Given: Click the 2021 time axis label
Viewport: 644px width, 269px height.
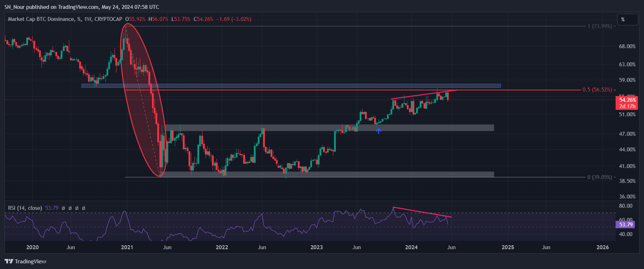Looking at the screenshot, I should pyautogui.click(x=127, y=247).
